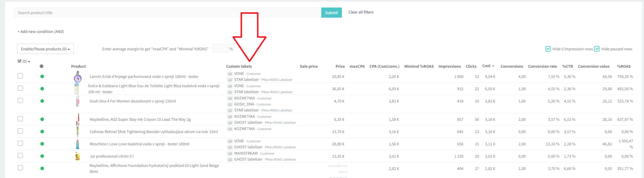The width and height of the screenshot is (644, 178).
Task: Click the green status dot for Lanvin Eclat row
Action: 42,77
